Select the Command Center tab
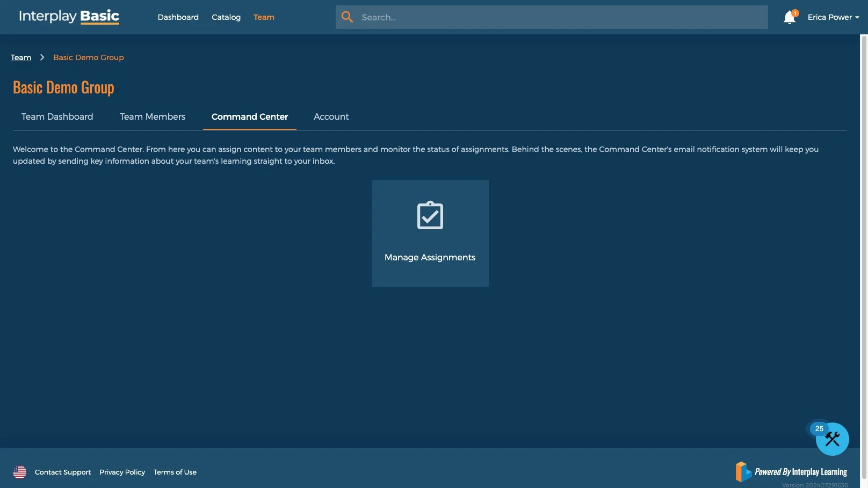 pos(250,116)
